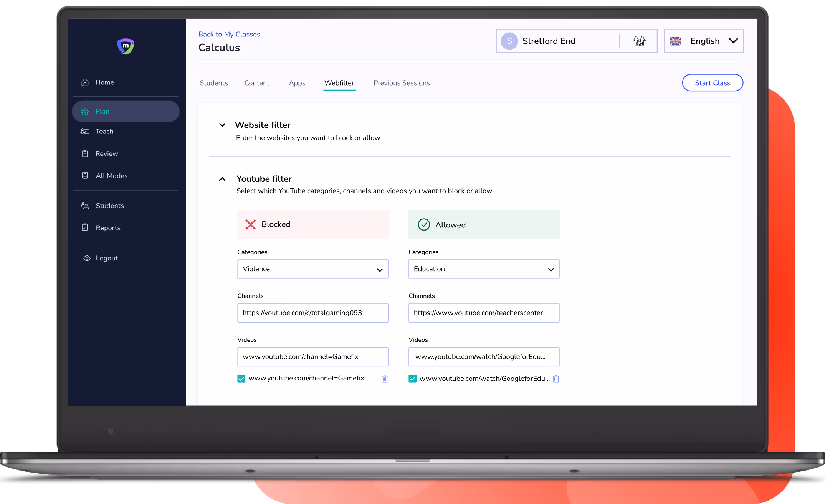The image size is (825, 504).
Task: Open the allowed Categories dropdown showing Education
Action: pos(484,269)
